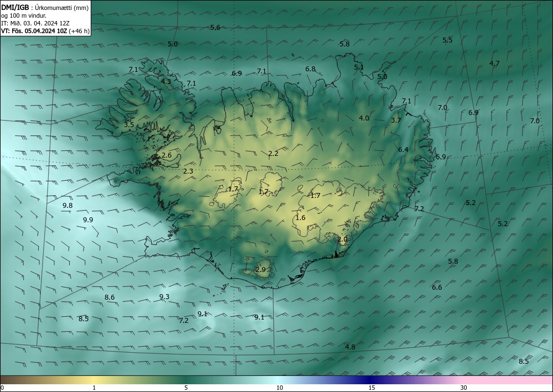Click the 9.8 value label

[x=67, y=206]
